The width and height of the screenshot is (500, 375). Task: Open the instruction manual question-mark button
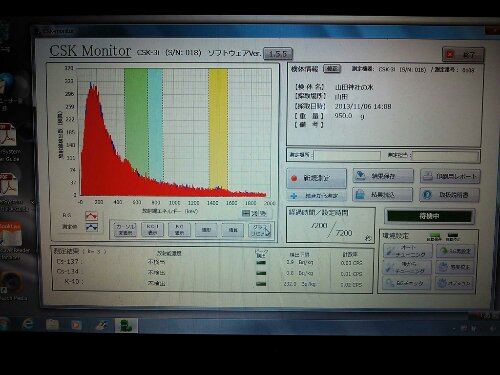(x=450, y=195)
